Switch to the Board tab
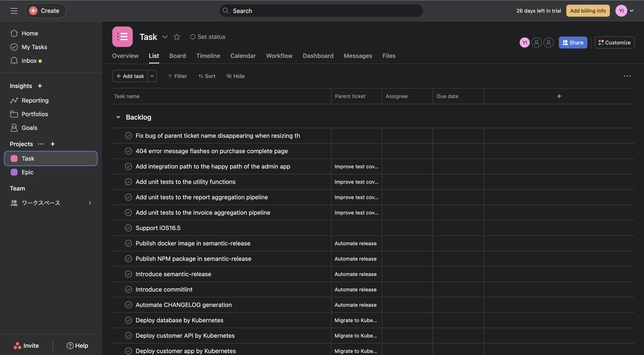Image resolution: width=644 pixels, height=355 pixels. 178,56
